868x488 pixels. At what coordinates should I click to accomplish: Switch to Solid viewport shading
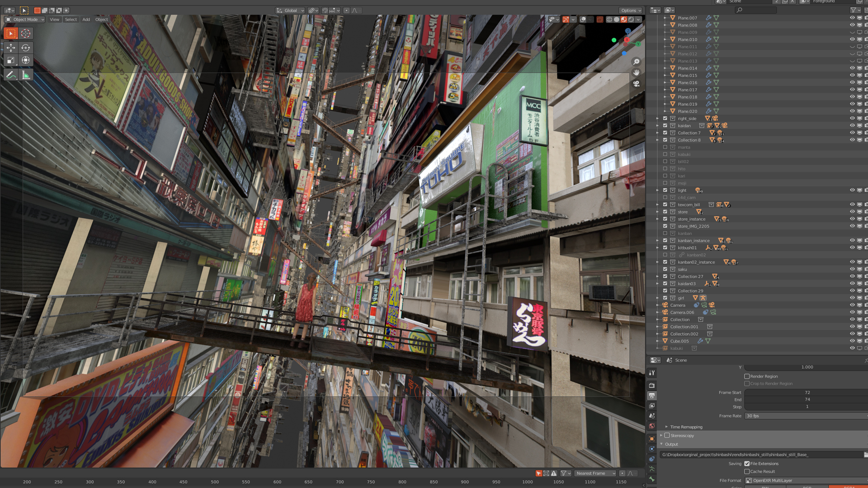tap(617, 19)
